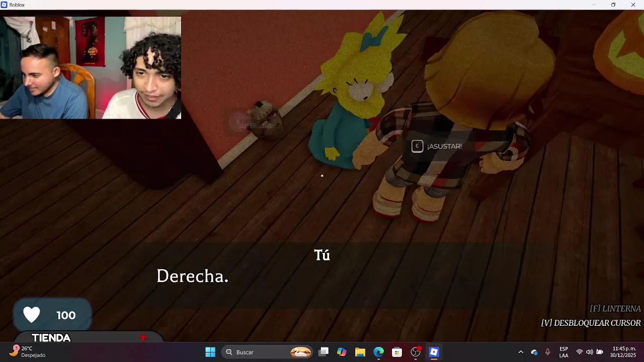Click the health value 100
The image size is (644, 362).
click(66, 315)
